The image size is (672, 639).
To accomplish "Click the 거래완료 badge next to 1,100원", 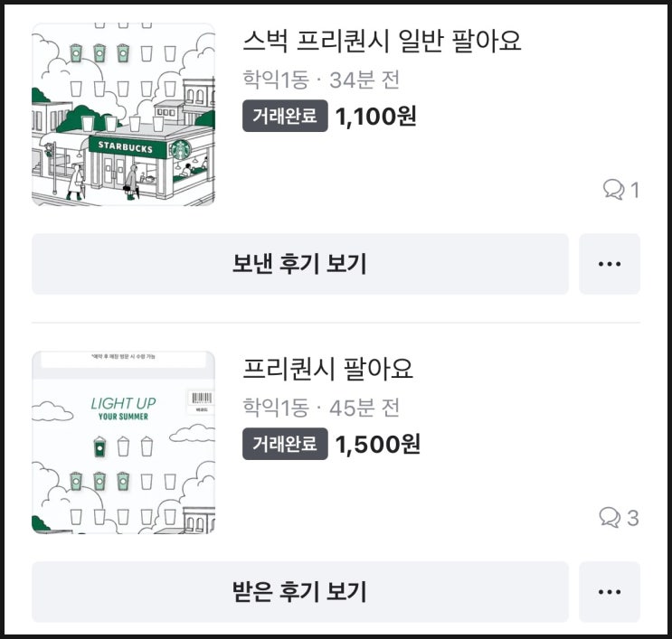I will (x=285, y=116).
